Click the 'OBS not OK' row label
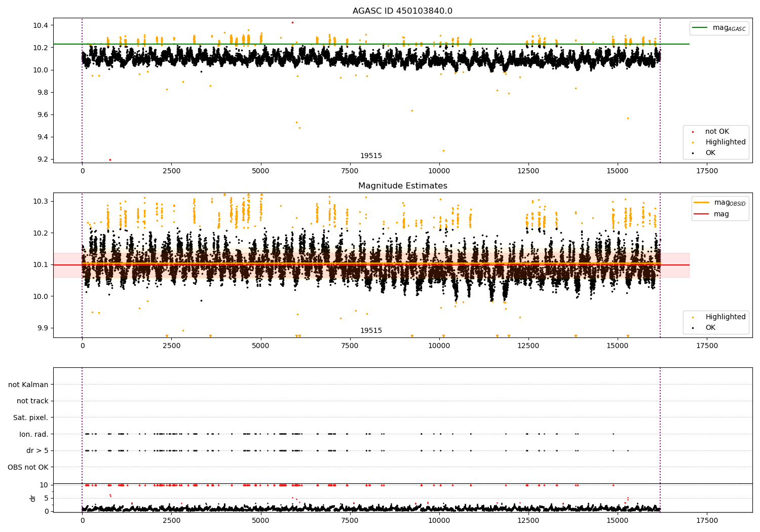Screen dimensions: 760x532 28,467
